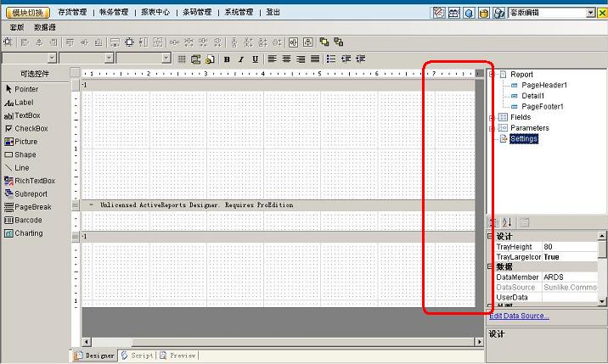Select the Charting control
This screenshot has height=364, width=608.
click(x=28, y=233)
